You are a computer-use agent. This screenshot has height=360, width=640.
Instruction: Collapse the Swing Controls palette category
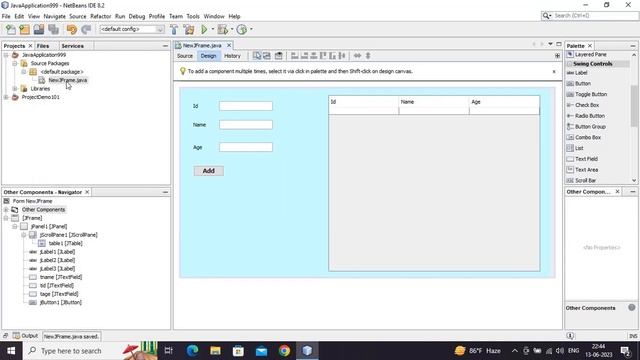point(569,64)
